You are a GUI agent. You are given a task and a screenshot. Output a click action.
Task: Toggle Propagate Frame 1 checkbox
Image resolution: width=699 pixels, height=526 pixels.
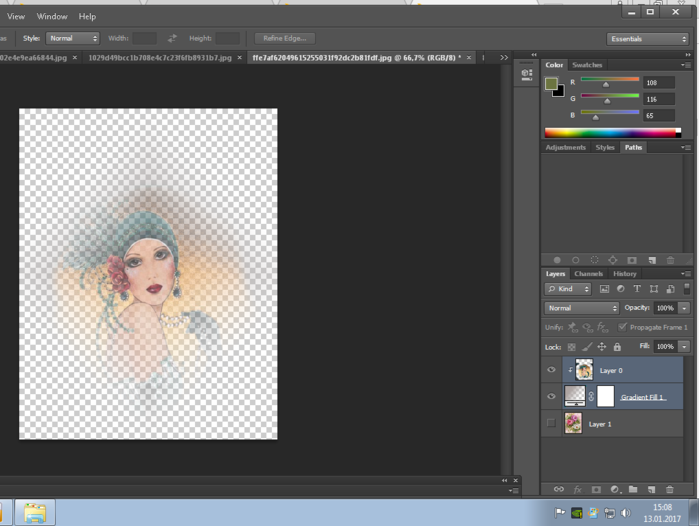(622, 327)
